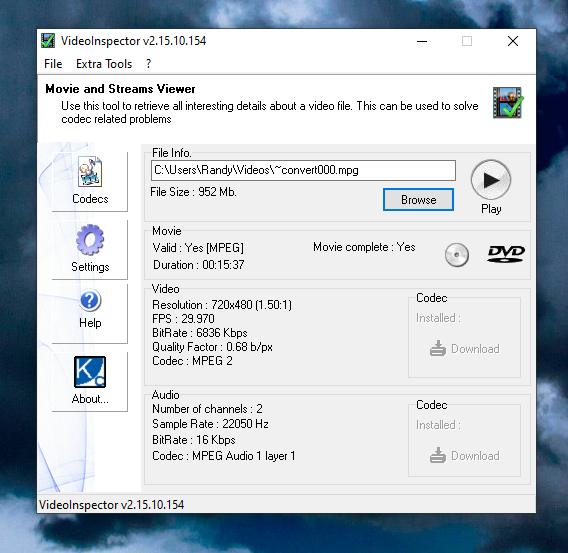Screen dimensions: 568x553
Task: Click video codec Download button
Action: 464,349
